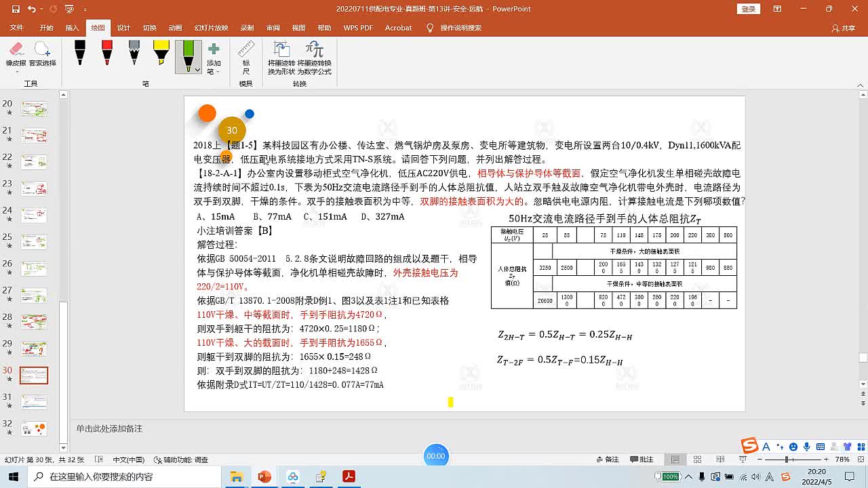
Task: Switch to the 幻灯片放映 ribbon tab
Action: pos(211,28)
